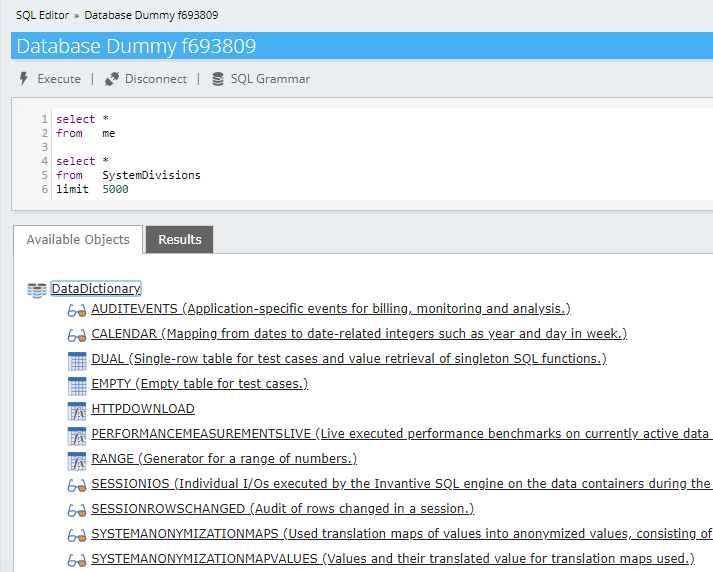Click the glasses icon beside AUDITEVENTS
Image resolution: width=713 pixels, height=572 pixels.
(77, 311)
